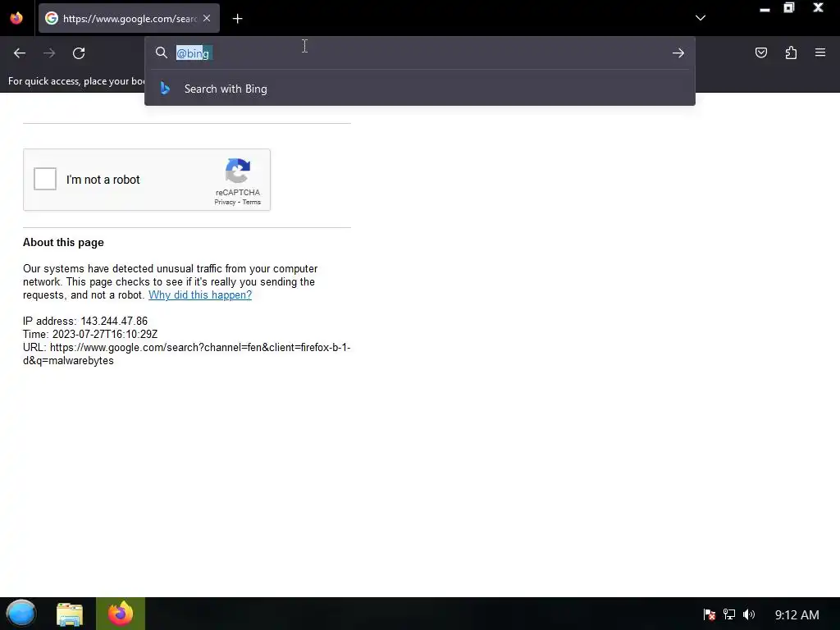The height and width of the screenshot is (630, 840).
Task: Click the 9:12 AM system clock
Action: point(797,614)
